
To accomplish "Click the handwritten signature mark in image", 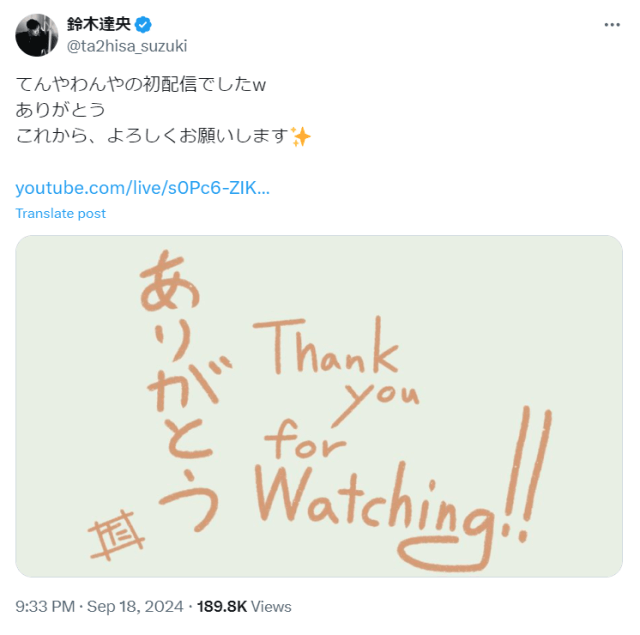I will tap(116, 535).
